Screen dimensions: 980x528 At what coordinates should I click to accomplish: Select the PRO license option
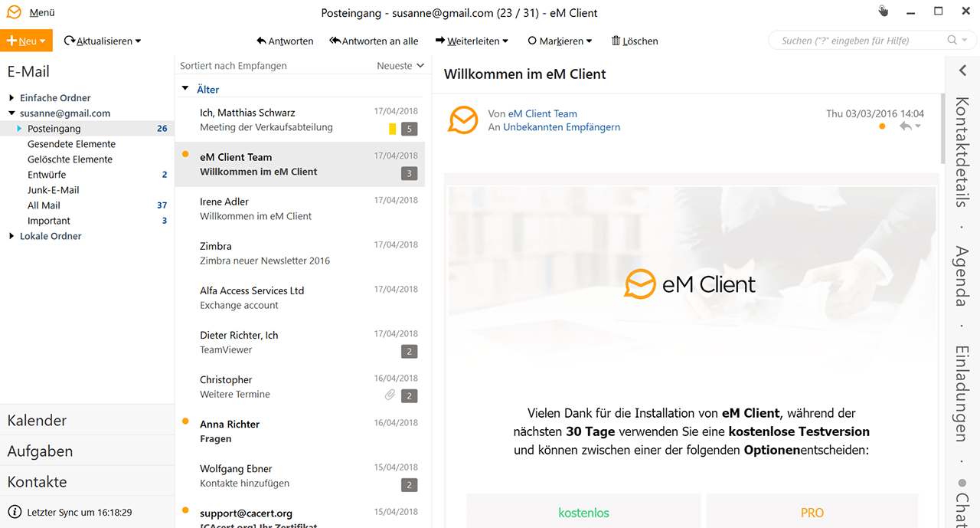coord(812,512)
